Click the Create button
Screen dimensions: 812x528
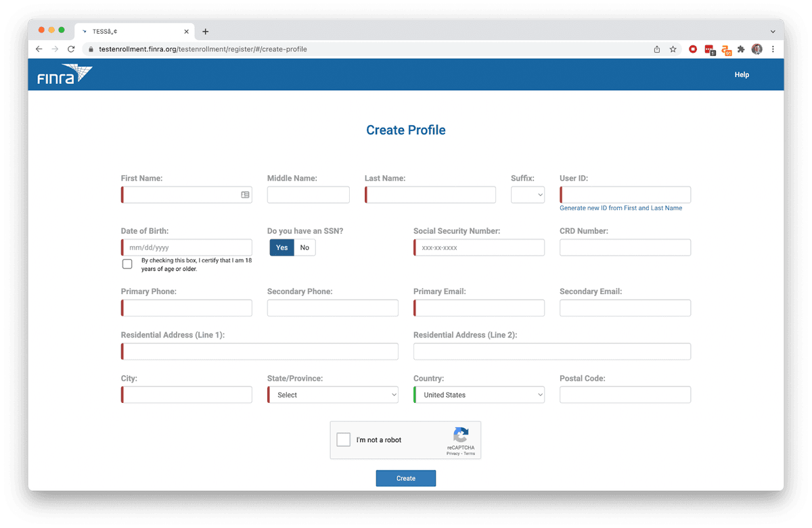click(x=406, y=478)
